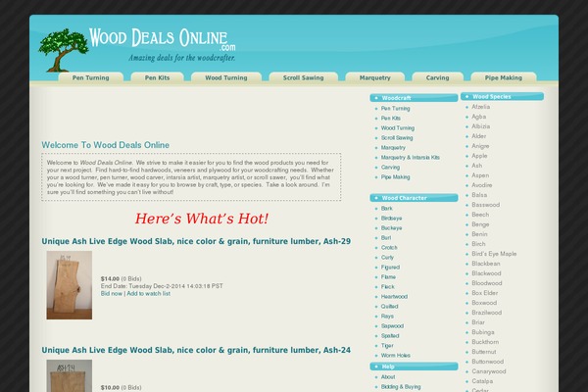The width and height of the screenshot is (588, 392).
Task: Open Pen Kits in the Woodcraft list
Action: (x=391, y=119)
